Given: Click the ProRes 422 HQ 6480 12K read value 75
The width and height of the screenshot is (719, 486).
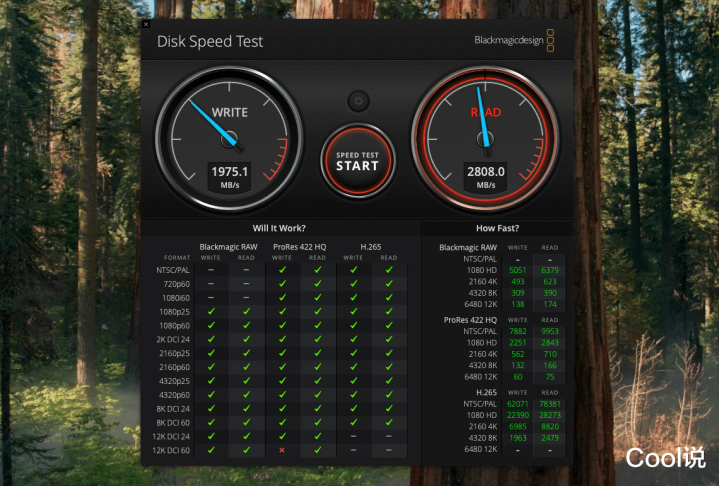Looking at the screenshot, I should (x=550, y=377).
